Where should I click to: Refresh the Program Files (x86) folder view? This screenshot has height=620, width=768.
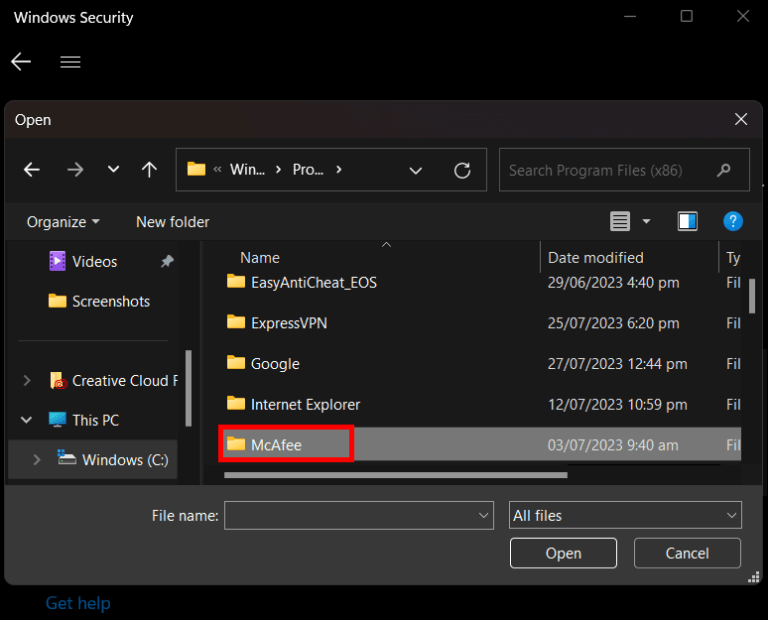[x=462, y=170]
